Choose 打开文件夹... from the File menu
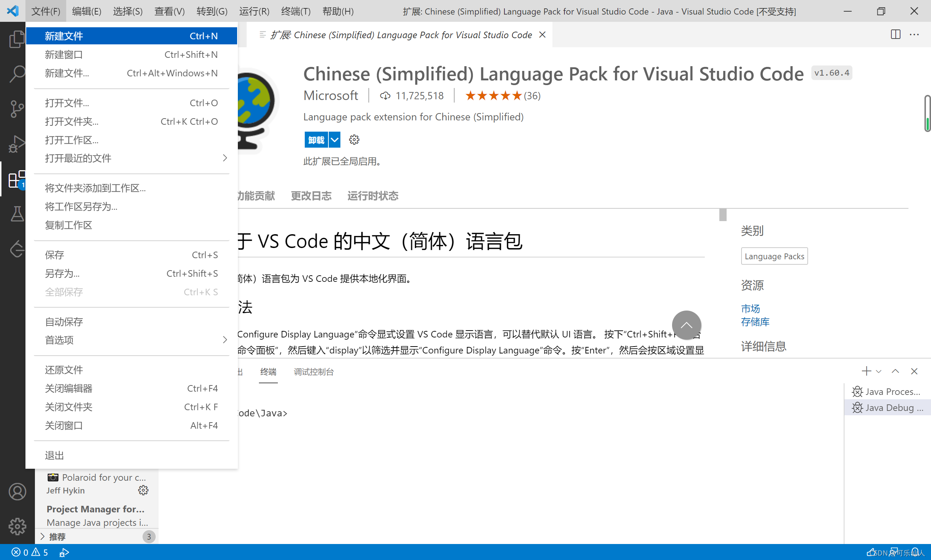Image resolution: width=931 pixels, height=560 pixels. pyautogui.click(x=132, y=121)
